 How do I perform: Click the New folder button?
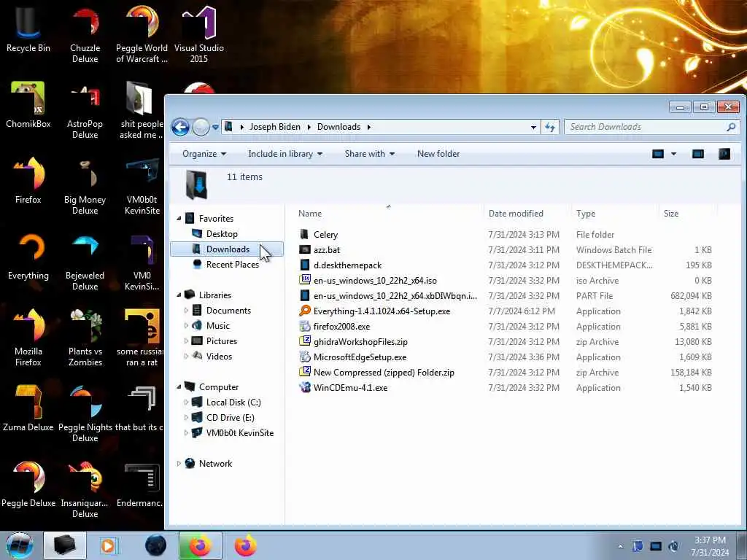[x=438, y=154]
